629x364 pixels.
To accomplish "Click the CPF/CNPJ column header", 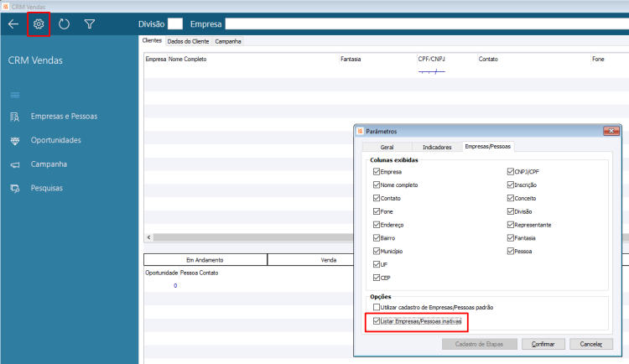I will pos(431,59).
